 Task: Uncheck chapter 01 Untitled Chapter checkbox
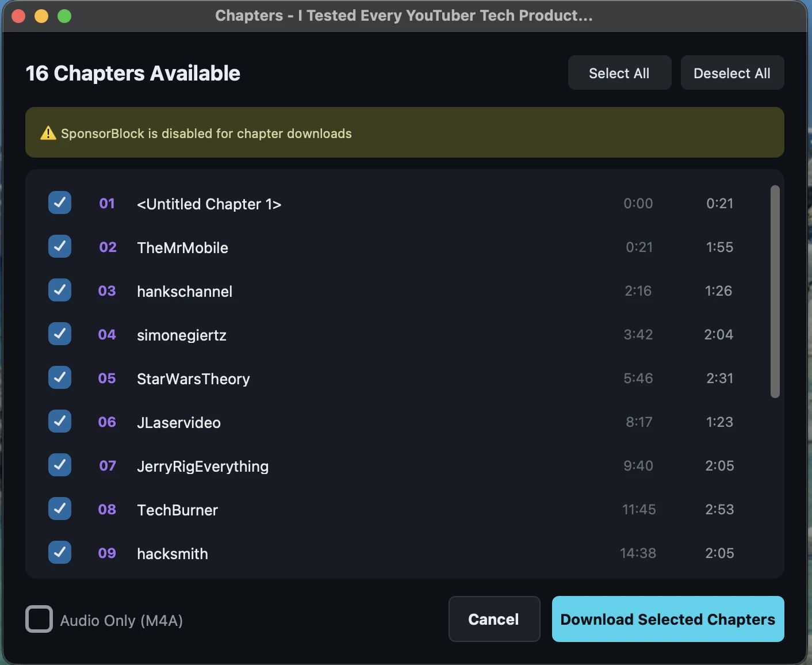pyautogui.click(x=60, y=202)
